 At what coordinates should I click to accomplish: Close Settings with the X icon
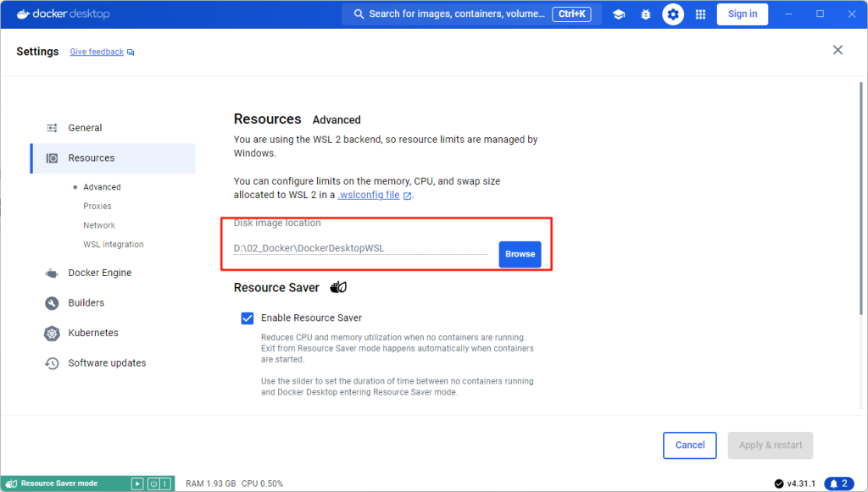(837, 51)
